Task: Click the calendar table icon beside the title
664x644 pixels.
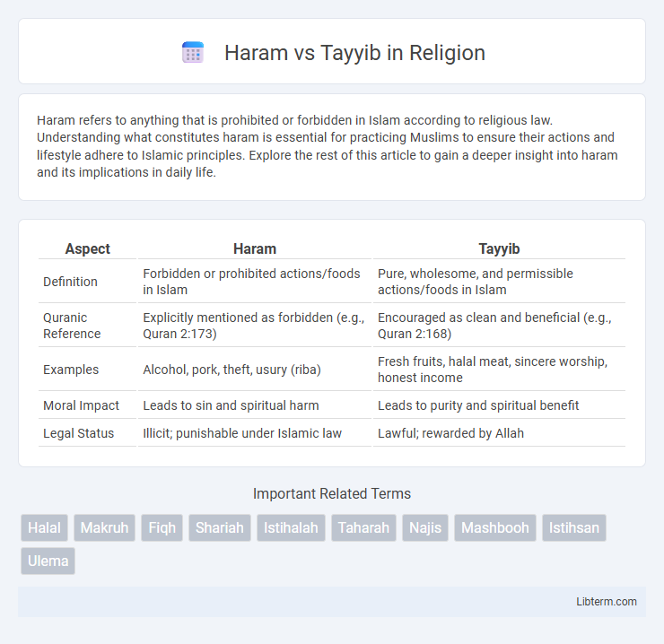Action: 193,53
